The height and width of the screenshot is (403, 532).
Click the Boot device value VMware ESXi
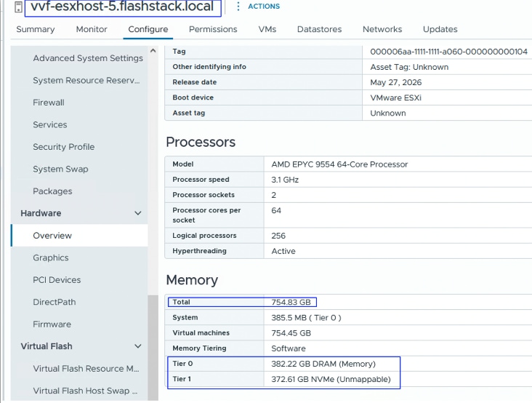(x=395, y=97)
